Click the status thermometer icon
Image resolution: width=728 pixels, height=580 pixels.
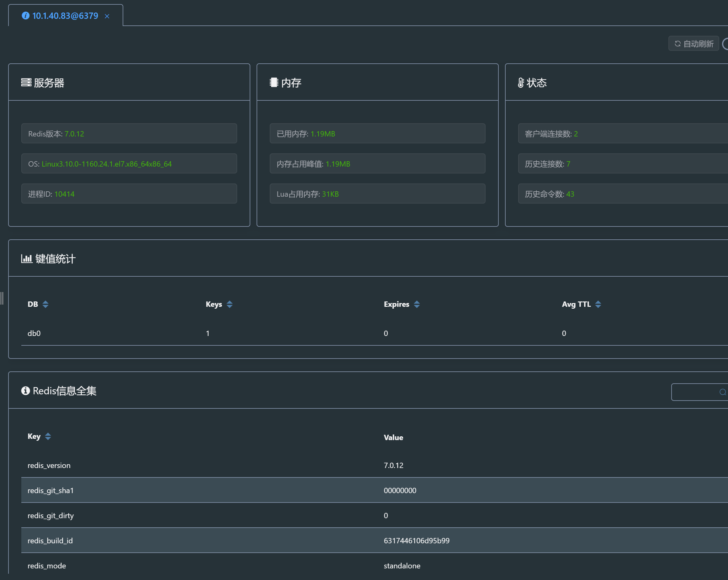click(521, 83)
